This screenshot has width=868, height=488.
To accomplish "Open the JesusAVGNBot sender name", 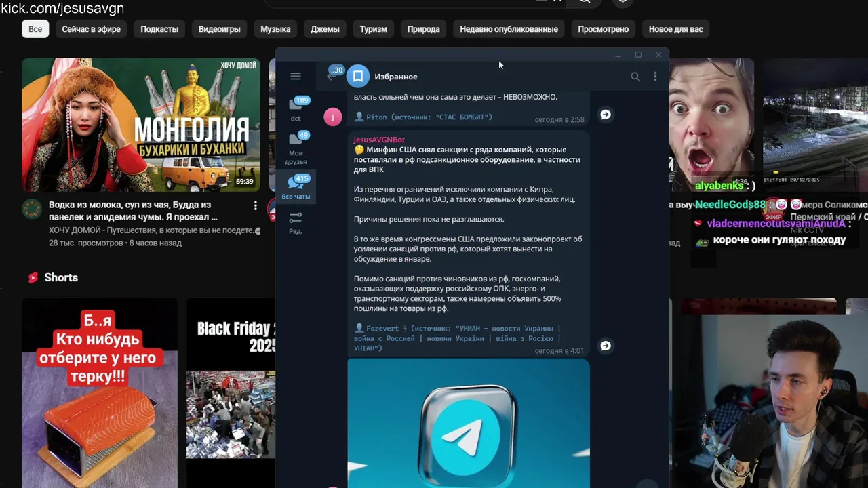I will [379, 140].
